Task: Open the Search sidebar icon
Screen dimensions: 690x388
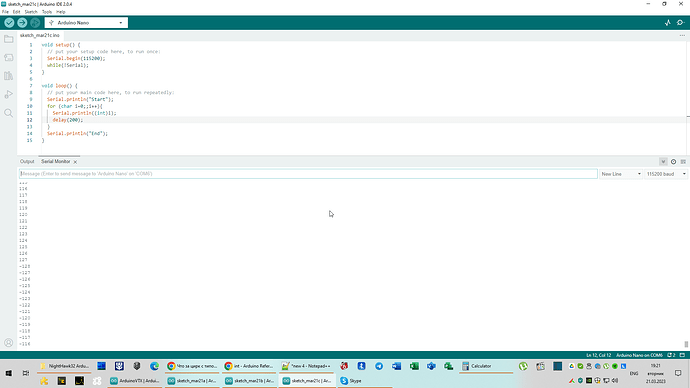Action: click(8, 113)
